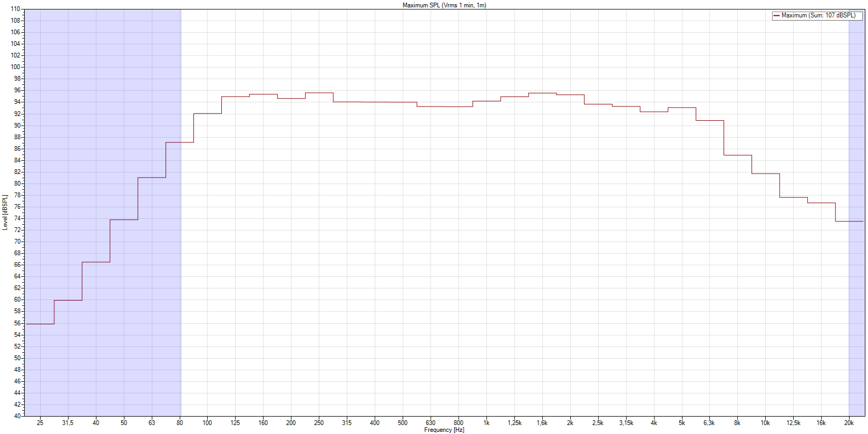Screen dimensions: 868x434
Task: Click the curve's step at the 250 Hz band
Action: coord(319,93)
